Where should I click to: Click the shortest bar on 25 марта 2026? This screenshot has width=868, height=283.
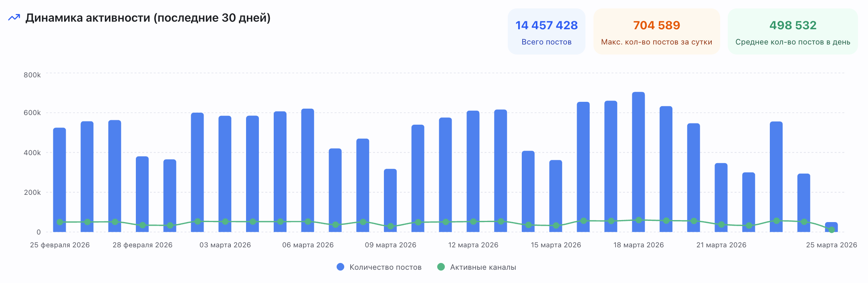832,226
